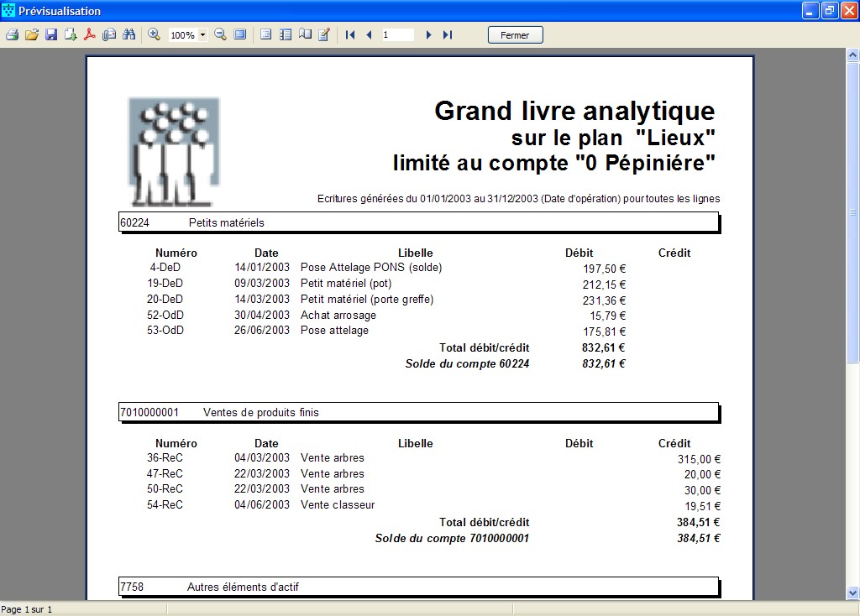
Task: Click the vertical scrollbar down arrow
Action: (x=852, y=593)
